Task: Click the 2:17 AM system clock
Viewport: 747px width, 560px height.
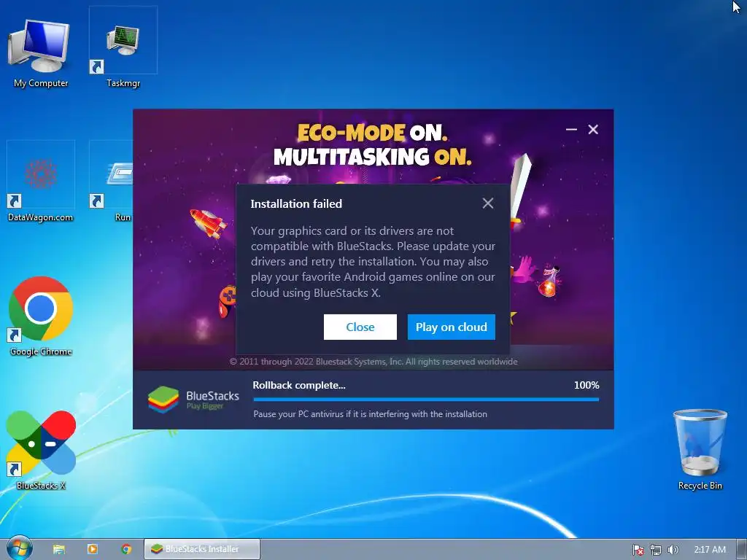Action: (x=710, y=550)
